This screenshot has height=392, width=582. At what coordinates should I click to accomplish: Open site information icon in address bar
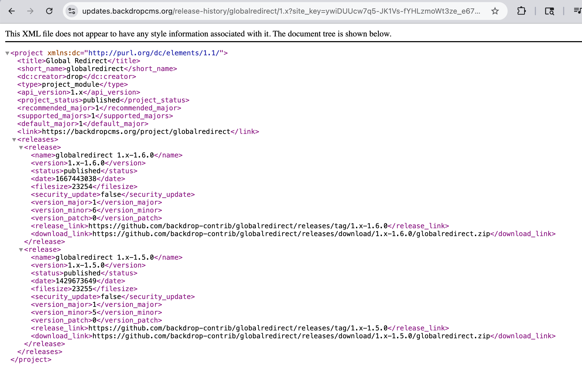pos(72,11)
